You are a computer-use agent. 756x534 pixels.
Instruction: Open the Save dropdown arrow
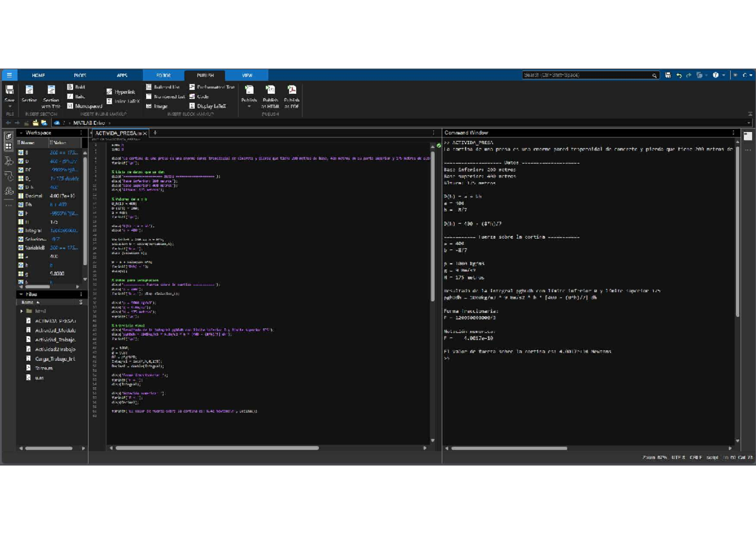click(9, 107)
